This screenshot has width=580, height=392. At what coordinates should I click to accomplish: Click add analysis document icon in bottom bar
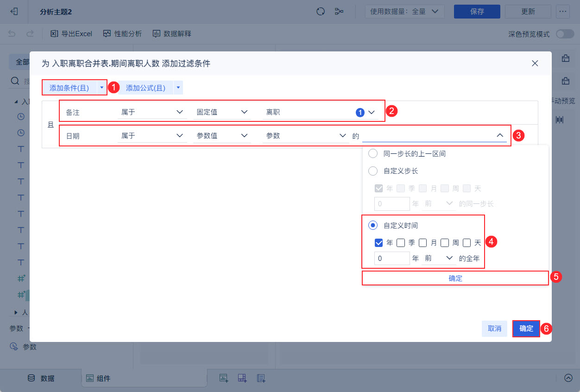point(261,378)
